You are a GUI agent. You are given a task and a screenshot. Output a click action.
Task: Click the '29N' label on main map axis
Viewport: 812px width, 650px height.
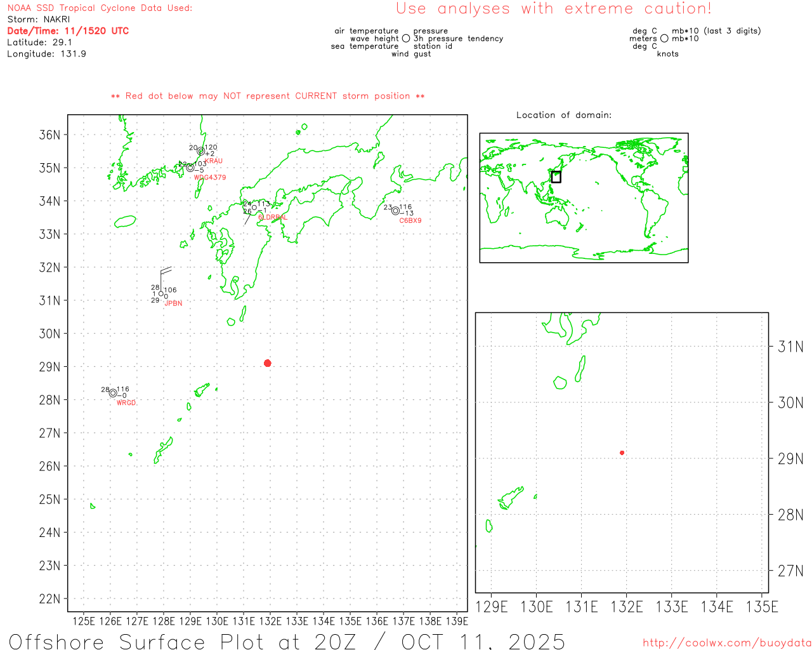pos(49,367)
